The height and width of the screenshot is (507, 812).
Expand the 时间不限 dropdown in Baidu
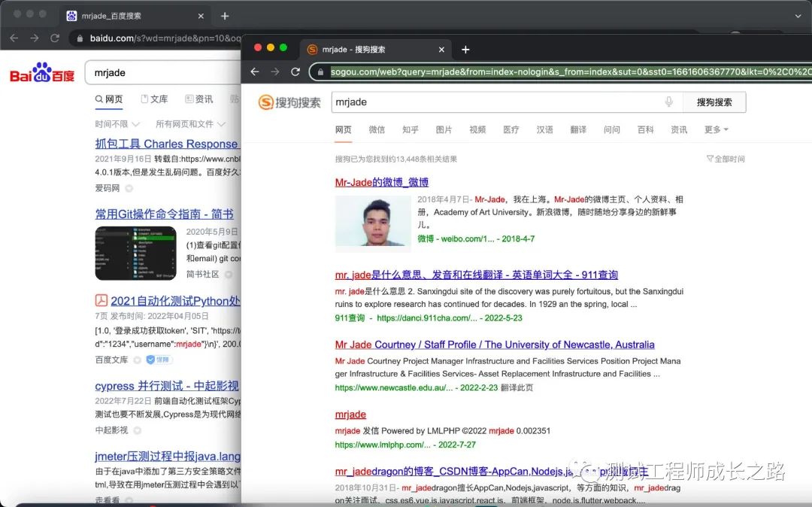click(117, 124)
